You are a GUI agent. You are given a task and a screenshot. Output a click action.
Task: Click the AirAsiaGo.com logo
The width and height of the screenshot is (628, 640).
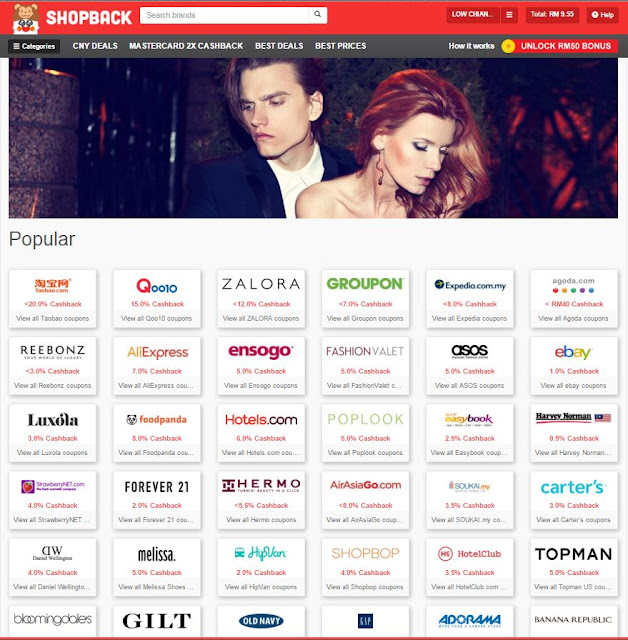[x=365, y=485]
